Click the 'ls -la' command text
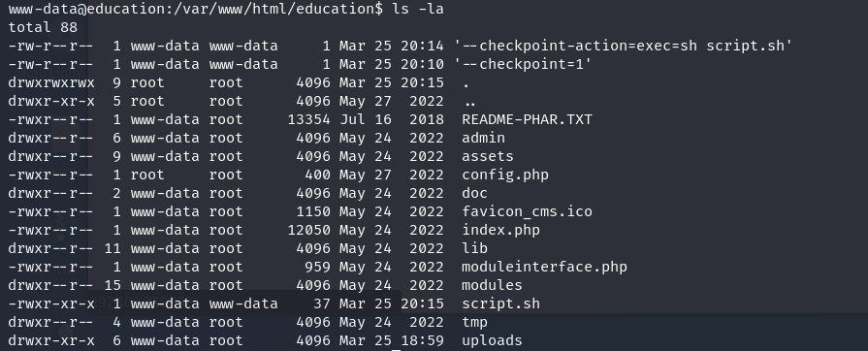This screenshot has width=868, height=351. [x=418, y=9]
